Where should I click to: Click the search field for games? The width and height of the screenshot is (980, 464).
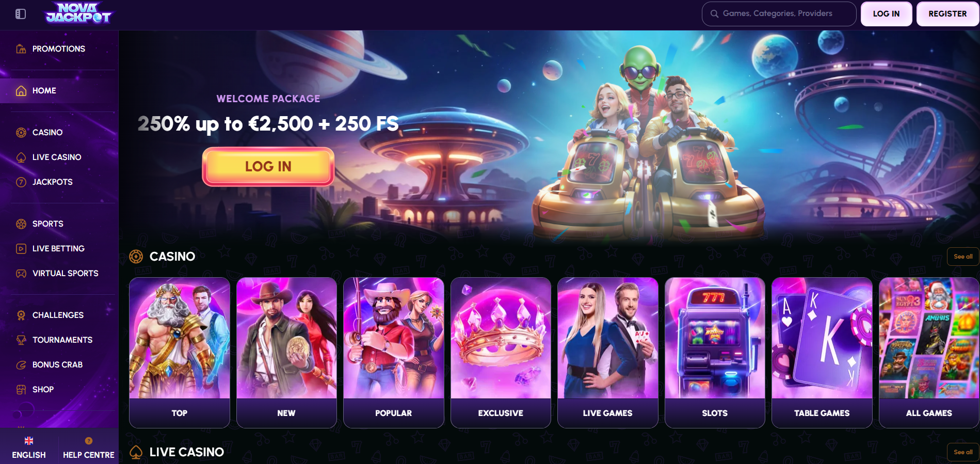point(779,14)
